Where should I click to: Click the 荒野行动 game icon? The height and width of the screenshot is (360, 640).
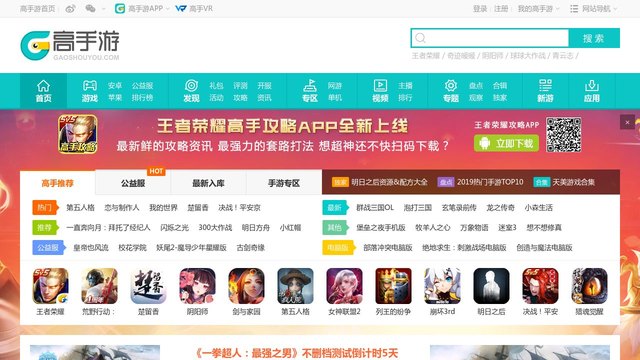pyautogui.click(x=100, y=286)
